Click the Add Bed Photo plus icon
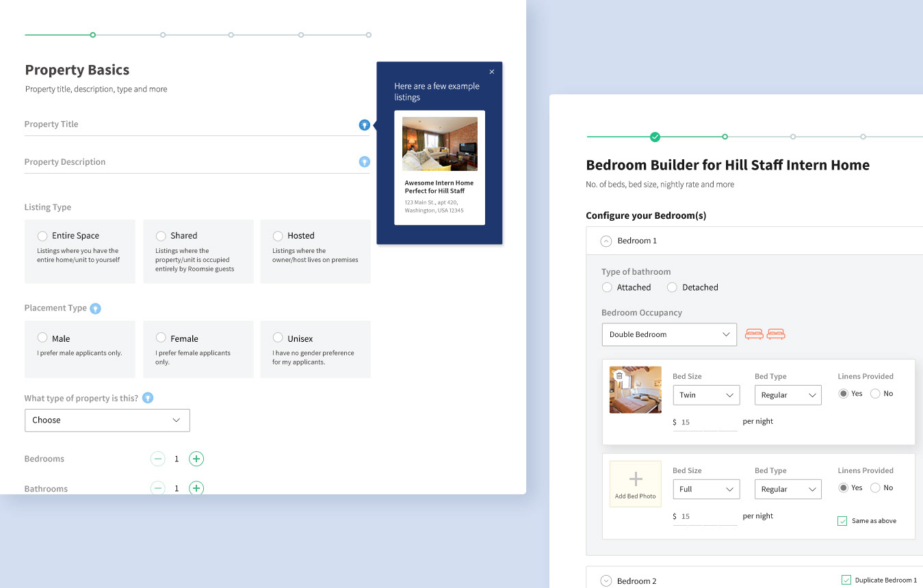Screen dimensions: 923x588 [636, 479]
